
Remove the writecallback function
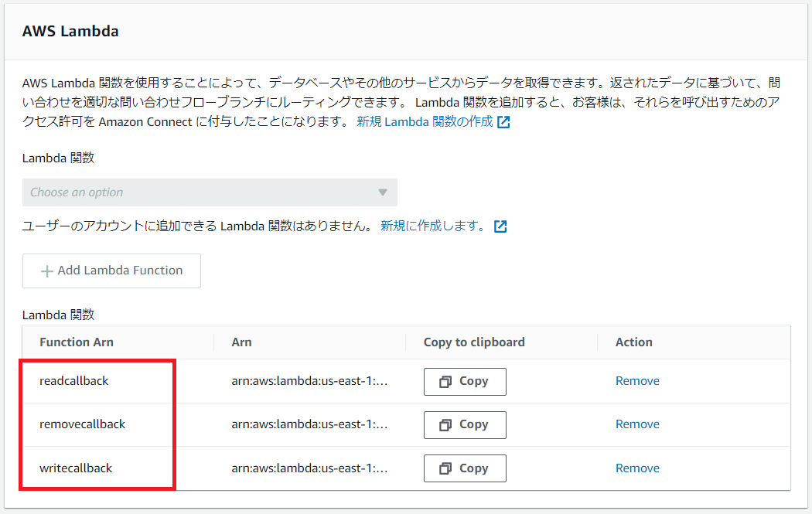637,468
